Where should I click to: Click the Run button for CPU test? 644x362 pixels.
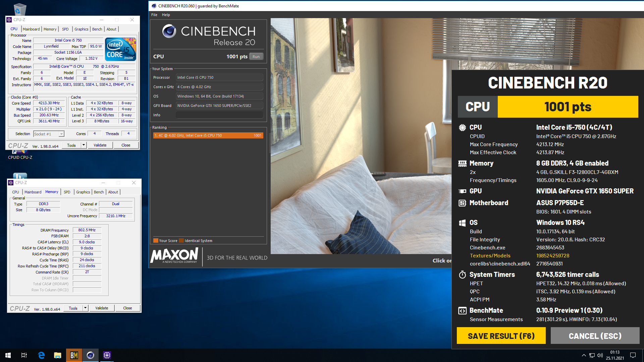[256, 57]
